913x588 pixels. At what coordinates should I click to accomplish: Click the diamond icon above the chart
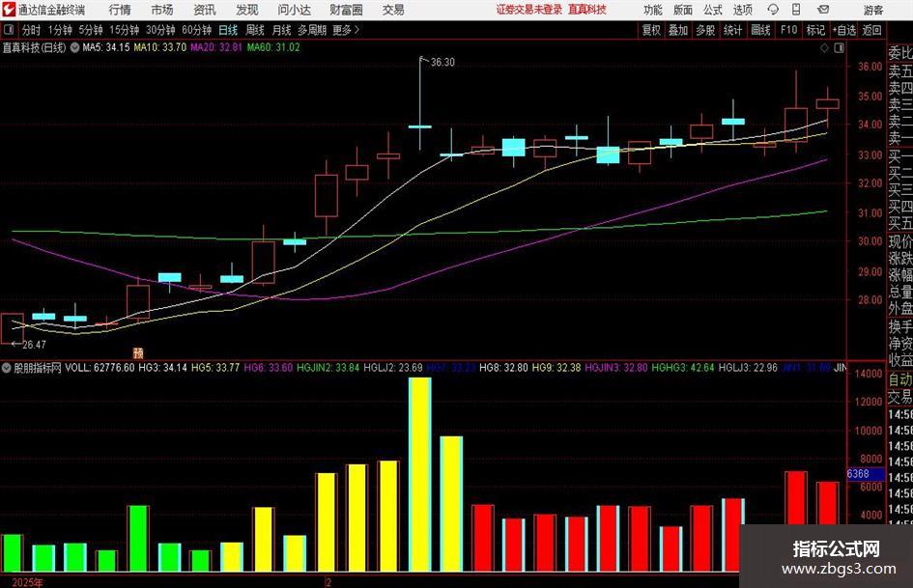[824, 47]
